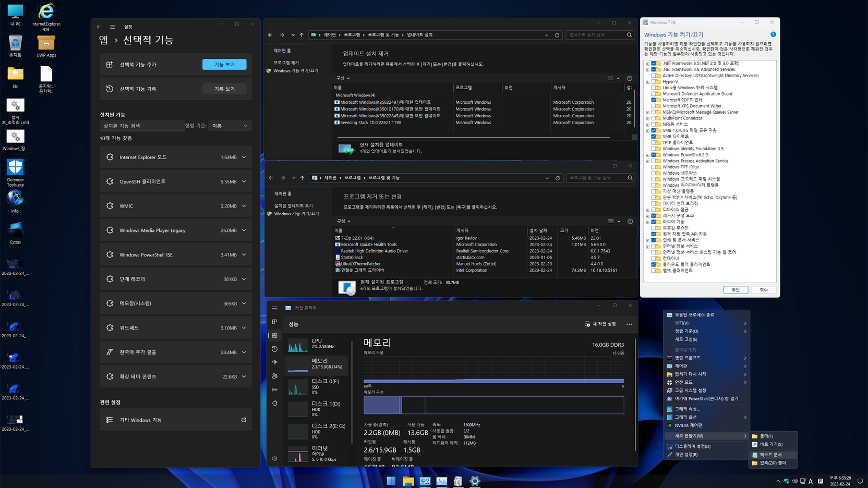The width and height of the screenshot is (868, 488).
Task: Click Windows Start button on taskbar
Action: pyautogui.click(x=391, y=481)
